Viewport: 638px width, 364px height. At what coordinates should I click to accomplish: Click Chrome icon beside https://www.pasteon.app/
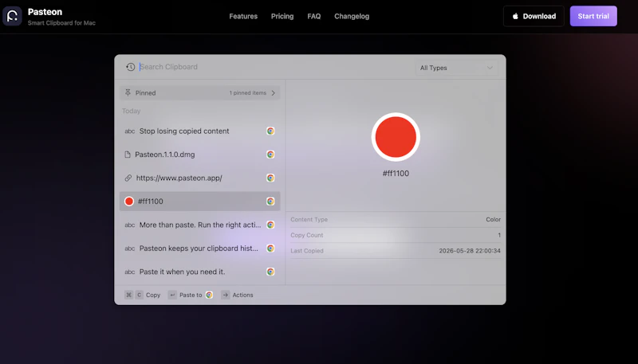(270, 178)
